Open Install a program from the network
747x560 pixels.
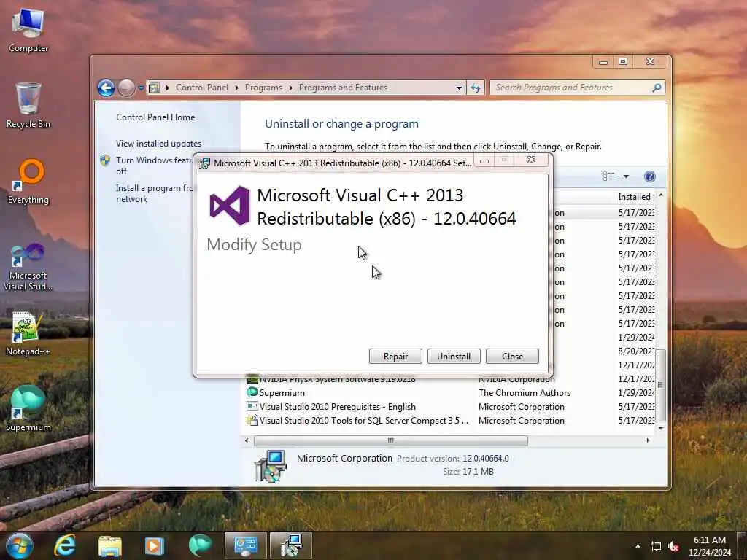155,193
